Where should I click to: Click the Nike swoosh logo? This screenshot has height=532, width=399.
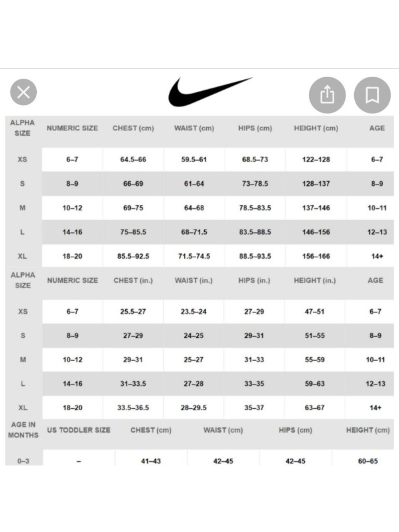(210, 91)
